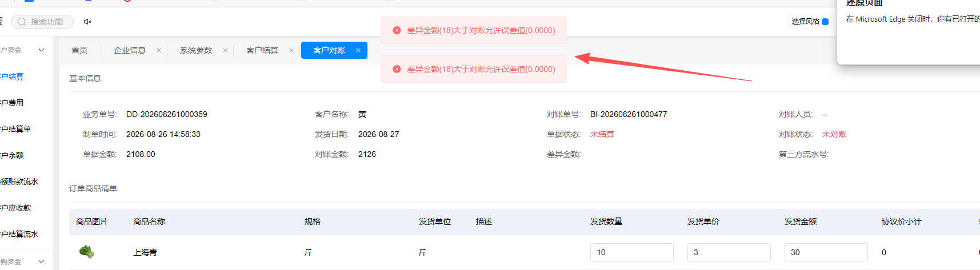Viewport: 980px width, 270px height.
Task: Open 客户余额 in the sidebar
Action: [x=11, y=155]
